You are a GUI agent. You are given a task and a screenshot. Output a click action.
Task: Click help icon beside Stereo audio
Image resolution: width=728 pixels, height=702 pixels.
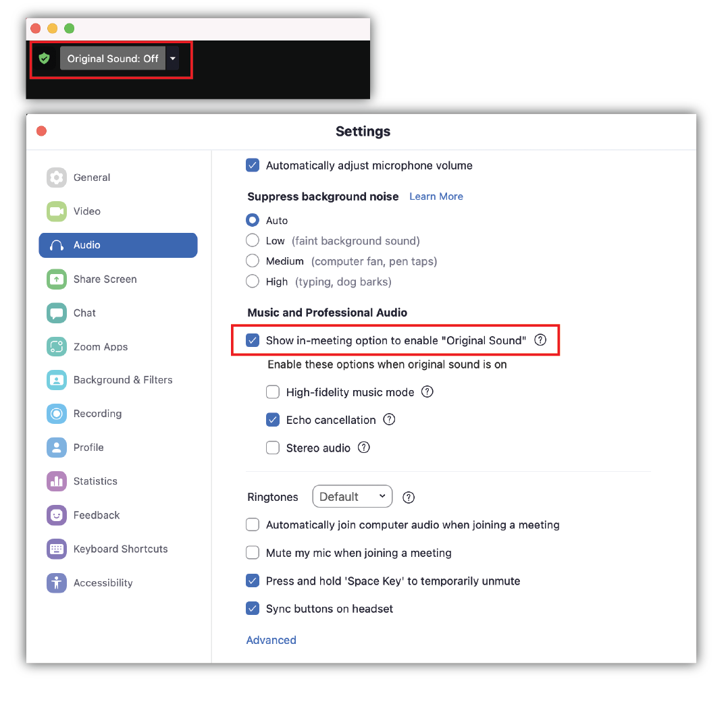[x=364, y=448]
